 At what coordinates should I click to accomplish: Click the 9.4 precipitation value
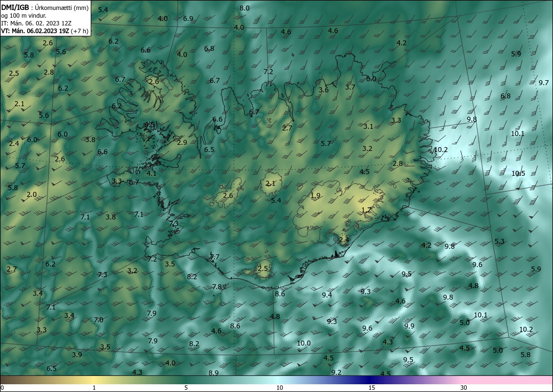pyautogui.click(x=327, y=295)
